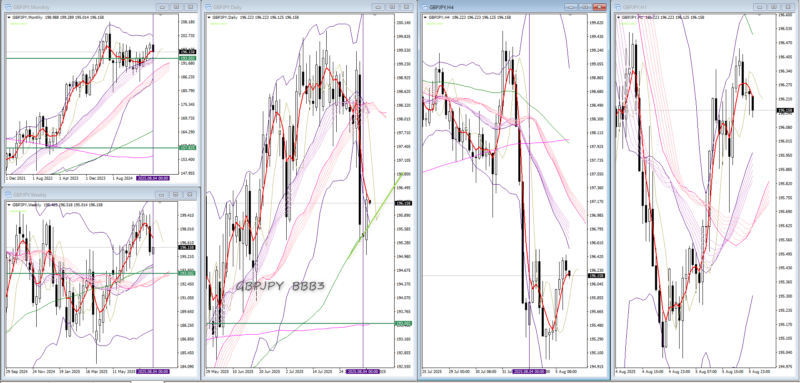Click the GBPJPY,Weekly chart window icon
This screenshot has height=383, width=800.
pyautogui.click(x=9, y=195)
